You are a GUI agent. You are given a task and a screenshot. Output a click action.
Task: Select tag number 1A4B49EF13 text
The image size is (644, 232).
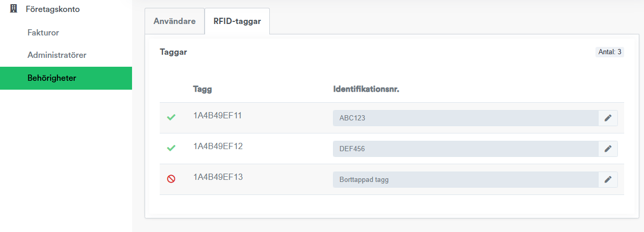(x=218, y=177)
